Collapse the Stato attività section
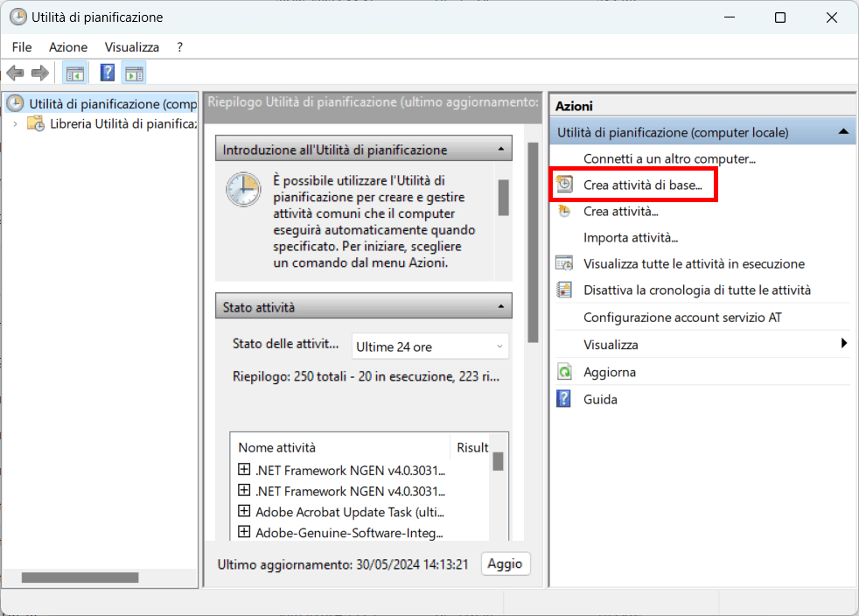This screenshot has height=616, width=859. click(x=499, y=307)
